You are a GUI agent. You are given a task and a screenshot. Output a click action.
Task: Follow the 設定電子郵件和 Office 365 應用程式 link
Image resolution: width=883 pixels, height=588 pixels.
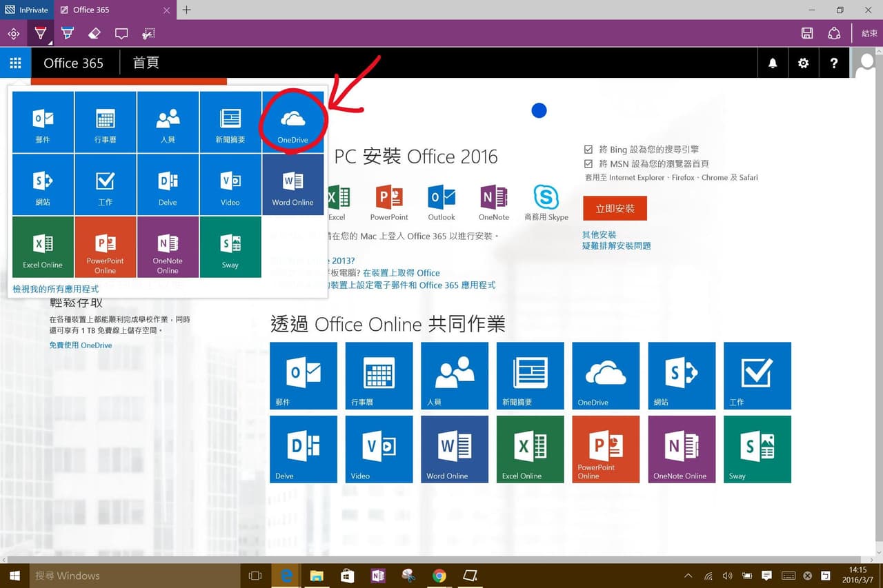coord(418,285)
